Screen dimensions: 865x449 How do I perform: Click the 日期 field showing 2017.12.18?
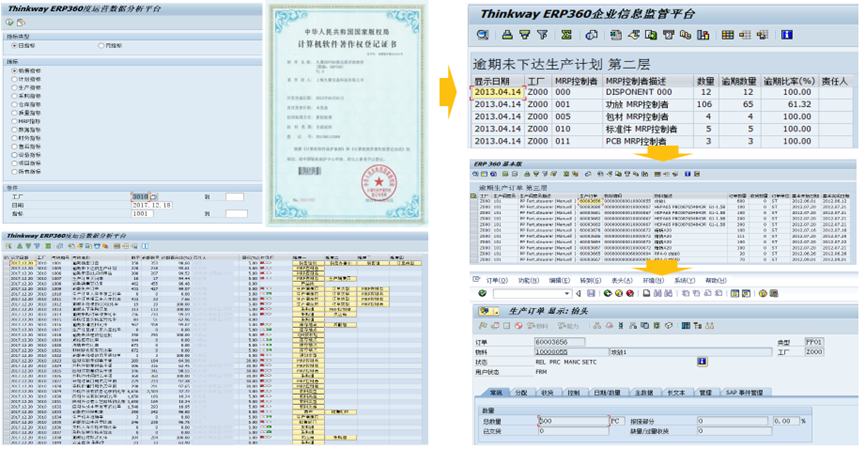click(152, 205)
